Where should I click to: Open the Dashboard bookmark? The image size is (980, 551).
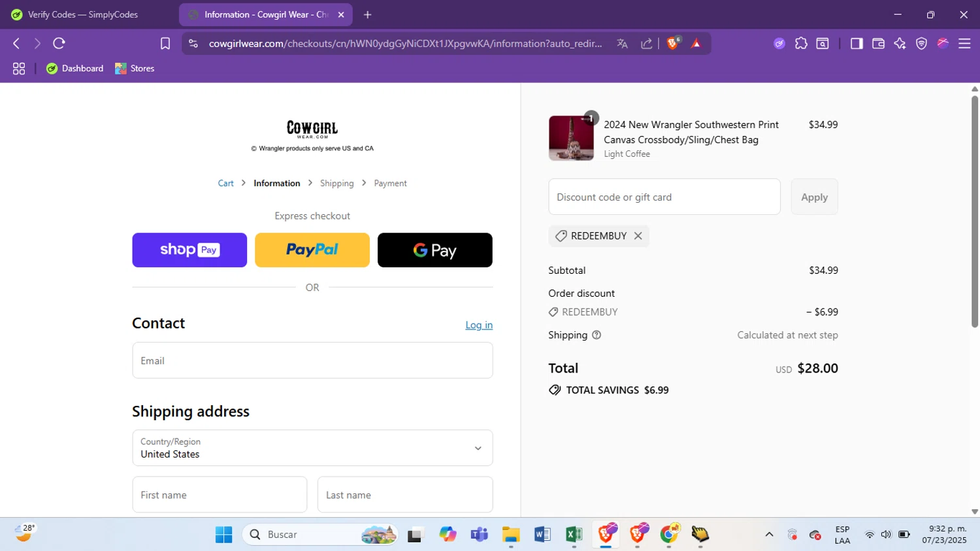[74, 69]
